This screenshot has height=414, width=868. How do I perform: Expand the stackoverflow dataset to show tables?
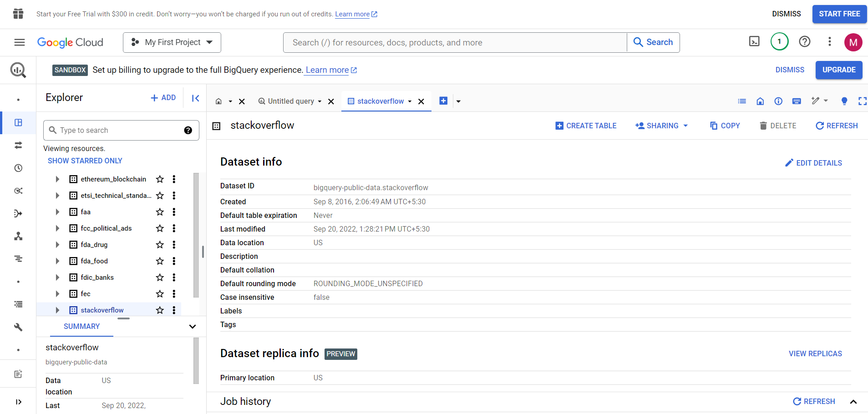[x=57, y=310]
